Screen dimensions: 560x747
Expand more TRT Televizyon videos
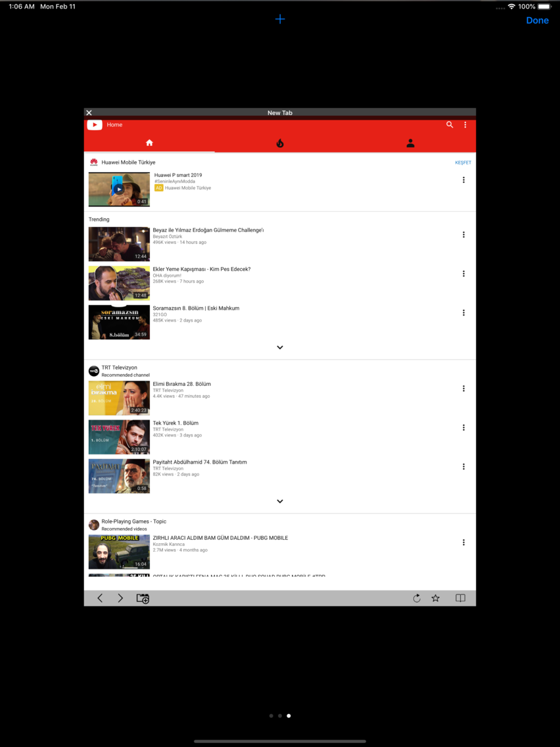point(280,500)
